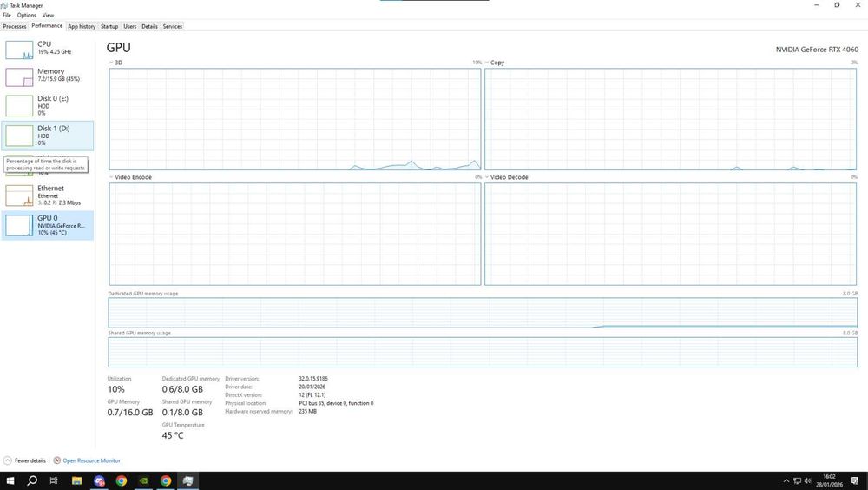868x490 pixels.
Task: Select Disk 1 (D:) in the sidebar
Action: [x=48, y=136]
